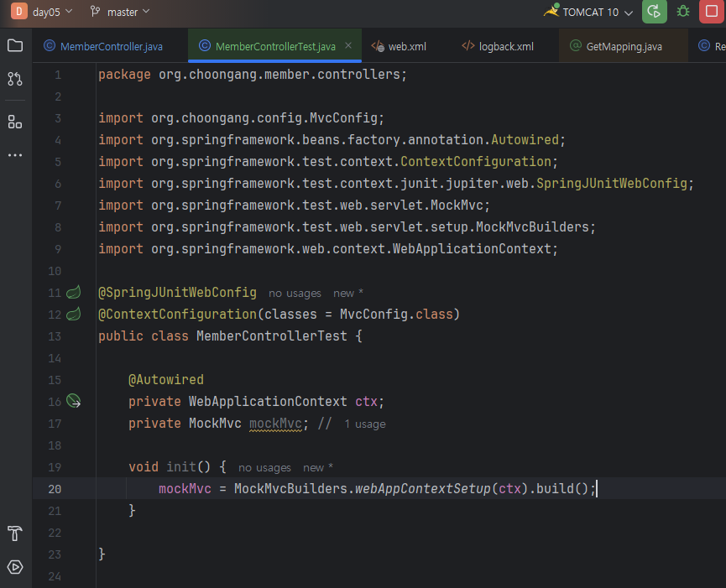Click line number 20 in the gutter
Image resolution: width=726 pixels, height=588 pixels.
click(55, 489)
